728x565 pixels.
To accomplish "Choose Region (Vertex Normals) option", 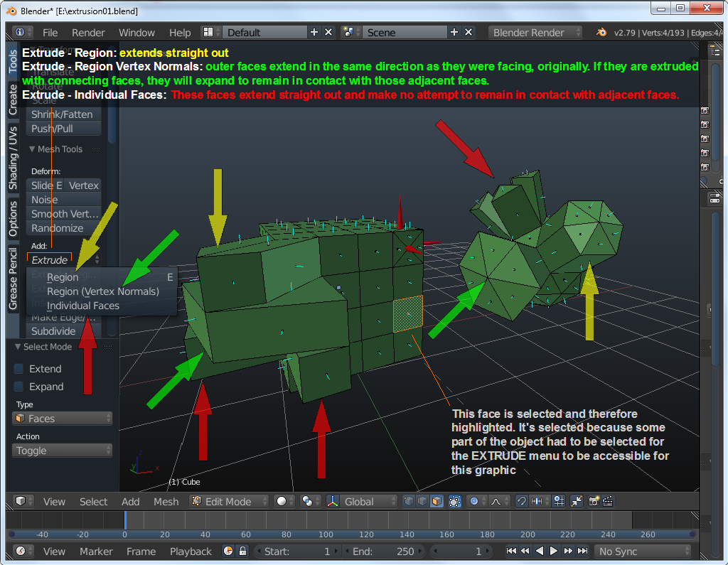I will (102, 291).
